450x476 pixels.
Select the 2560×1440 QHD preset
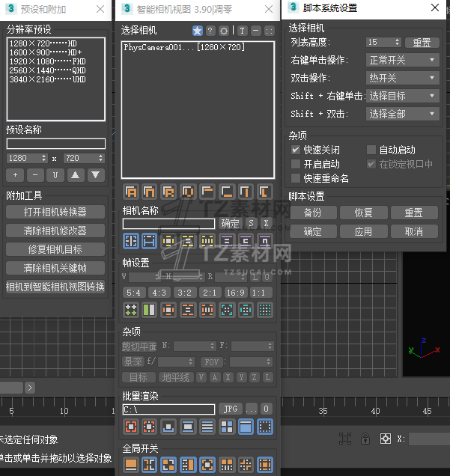pos(47,70)
